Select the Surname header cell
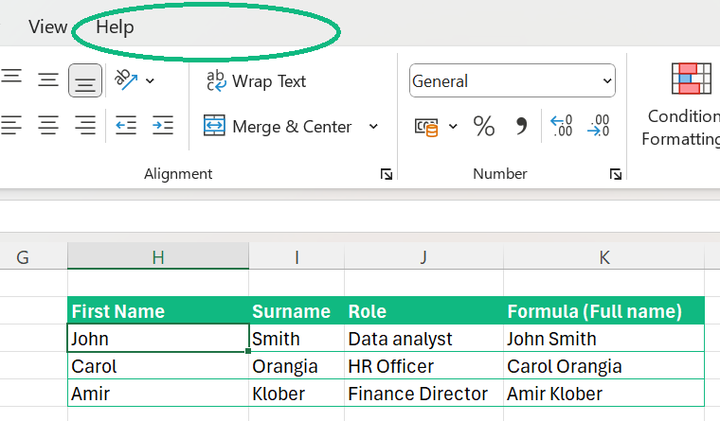The image size is (720, 421). pyautogui.click(x=297, y=311)
